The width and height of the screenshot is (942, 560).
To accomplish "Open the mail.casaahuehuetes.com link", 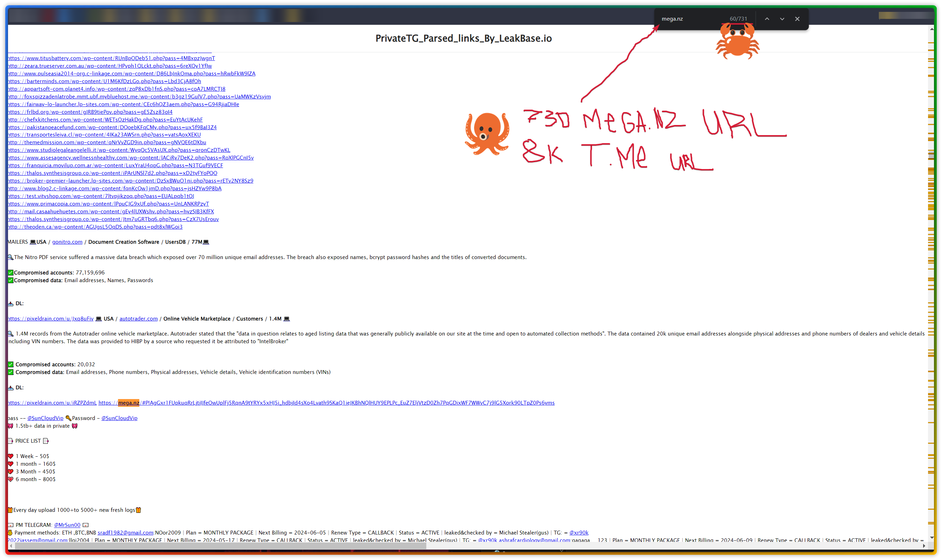I will (x=111, y=211).
